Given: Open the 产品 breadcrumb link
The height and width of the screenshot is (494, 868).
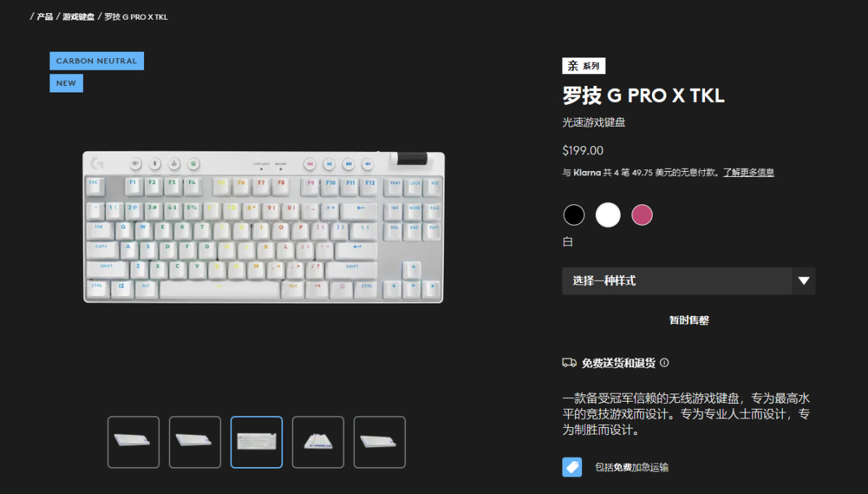Looking at the screenshot, I should (45, 17).
